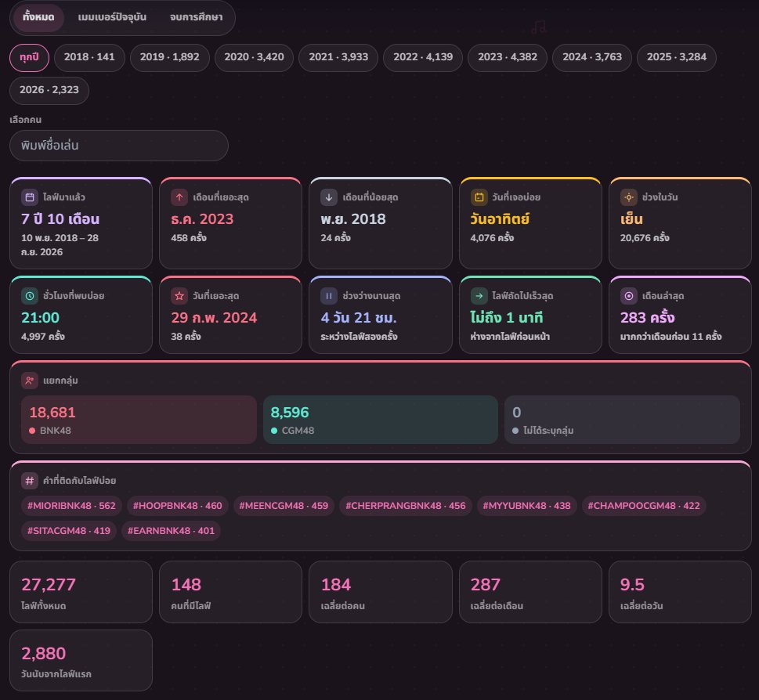Click the down-arrow icon for เดือนที่น้อยสุด
The height and width of the screenshot is (700, 759).
coord(329,197)
